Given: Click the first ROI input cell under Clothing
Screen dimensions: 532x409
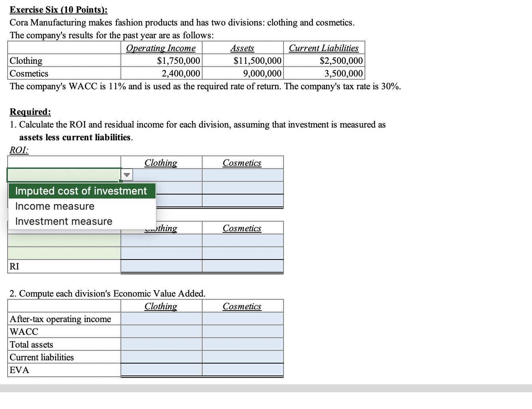Looking at the screenshot, I should [162, 175].
